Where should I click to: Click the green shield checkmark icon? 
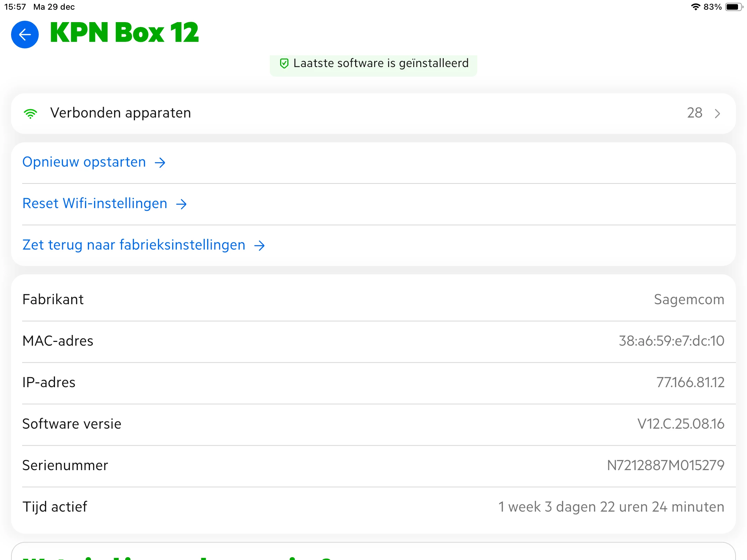(284, 64)
